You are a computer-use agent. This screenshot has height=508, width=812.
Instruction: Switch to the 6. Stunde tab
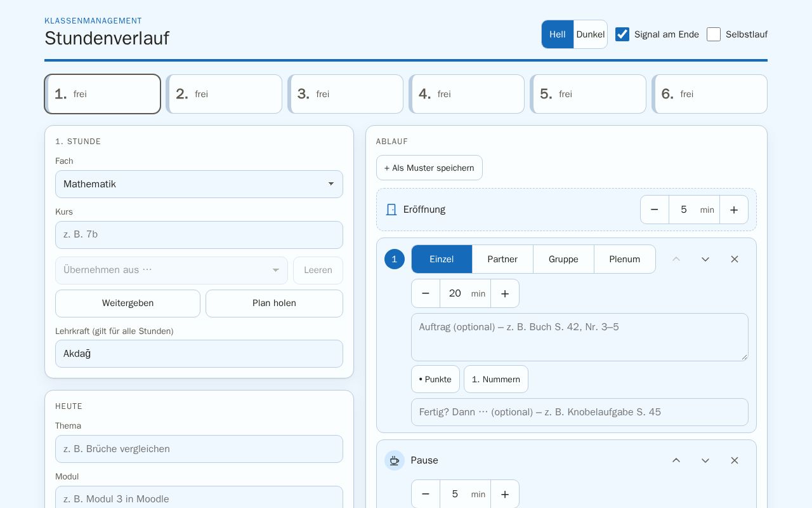click(x=709, y=94)
